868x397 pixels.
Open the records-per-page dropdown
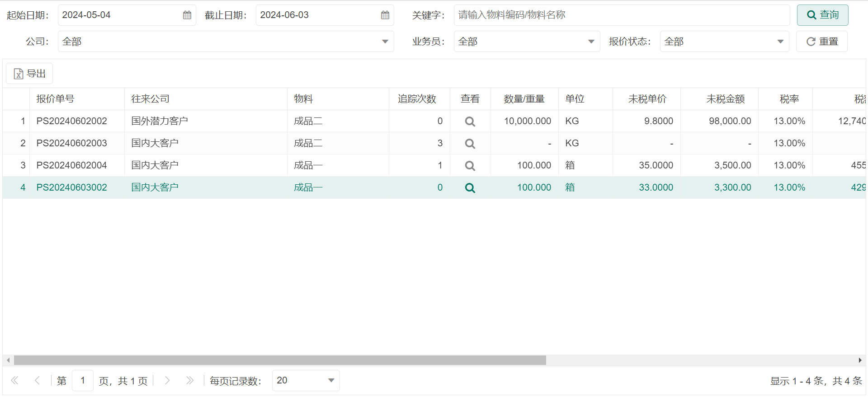coord(331,380)
